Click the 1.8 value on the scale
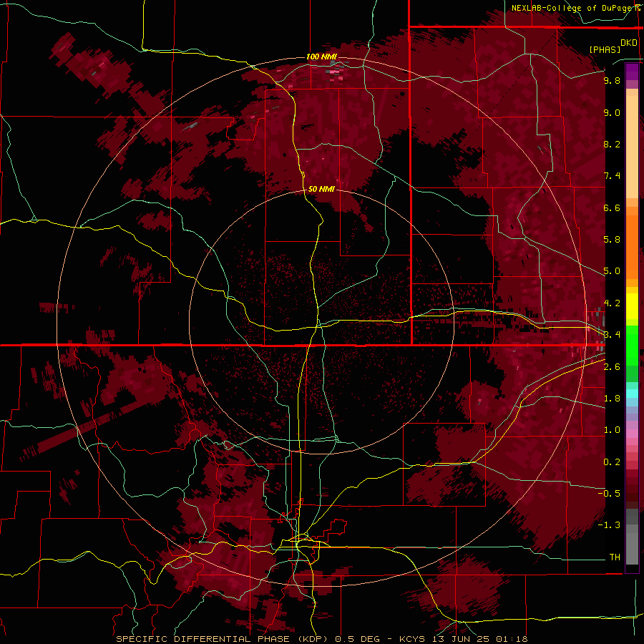This screenshot has height=644, width=644. pyautogui.click(x=612, y=399)
